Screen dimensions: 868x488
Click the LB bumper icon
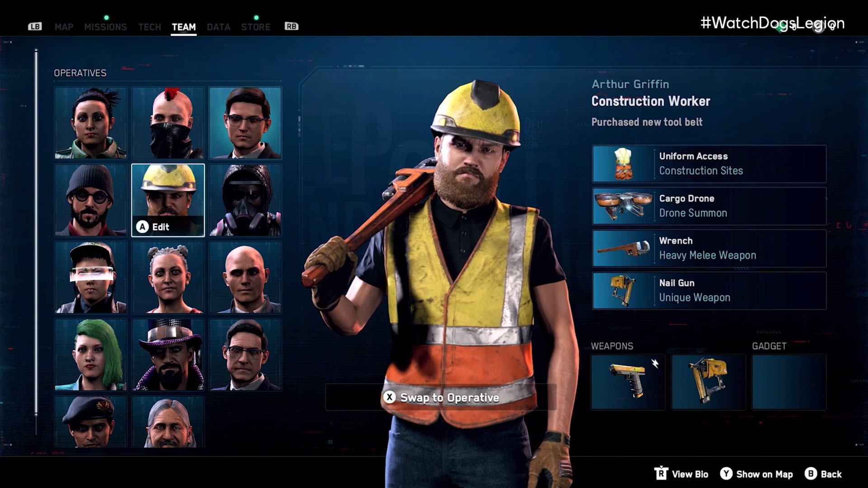pos(35,26)
